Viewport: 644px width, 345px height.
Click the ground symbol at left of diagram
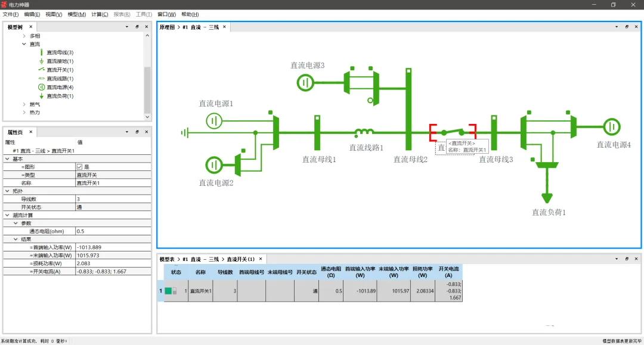click(185, 132)
